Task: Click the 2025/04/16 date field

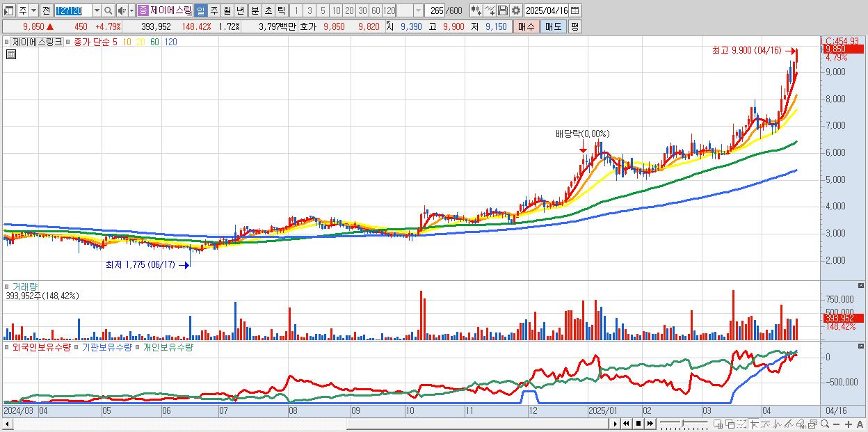Action: 546,10
